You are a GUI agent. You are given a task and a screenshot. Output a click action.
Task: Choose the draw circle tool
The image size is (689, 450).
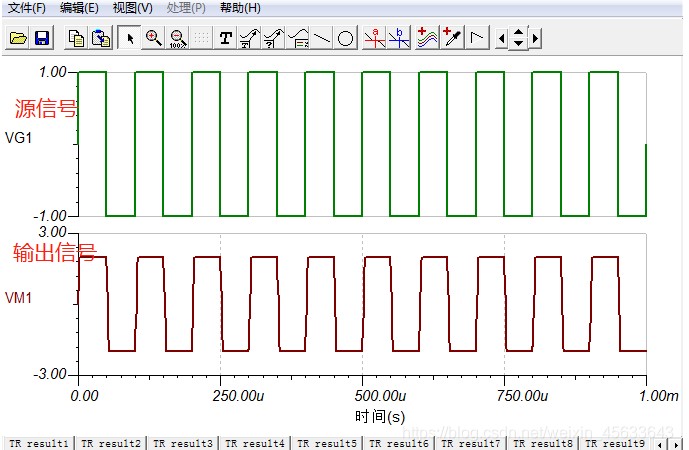click(345, 38)
